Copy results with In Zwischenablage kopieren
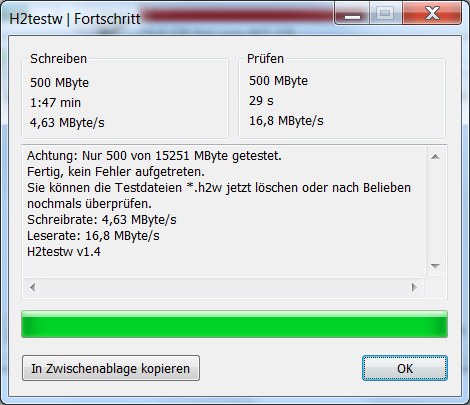 [111, 368]
